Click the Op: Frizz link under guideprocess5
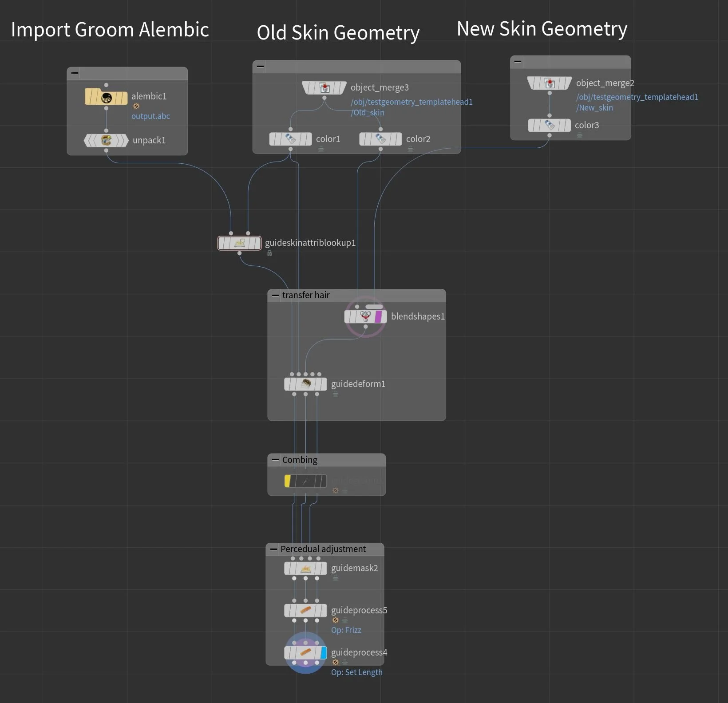 click(x=346, y=630)
